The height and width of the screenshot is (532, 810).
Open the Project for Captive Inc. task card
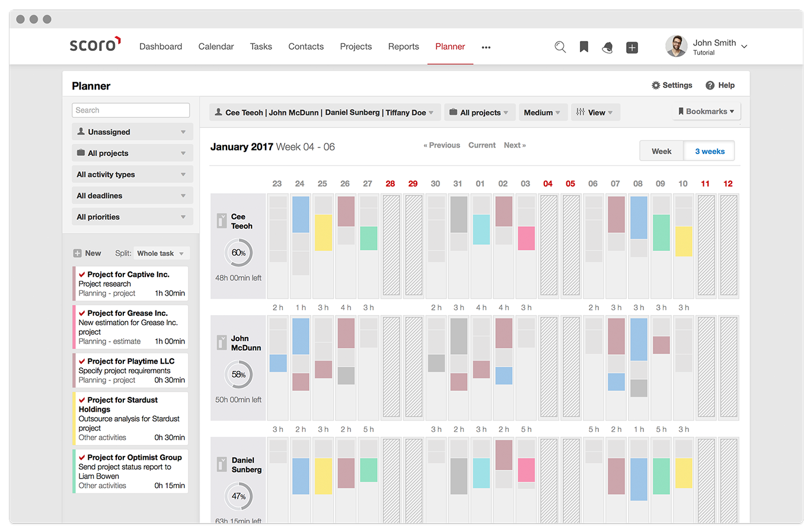(x=130, y=284)
